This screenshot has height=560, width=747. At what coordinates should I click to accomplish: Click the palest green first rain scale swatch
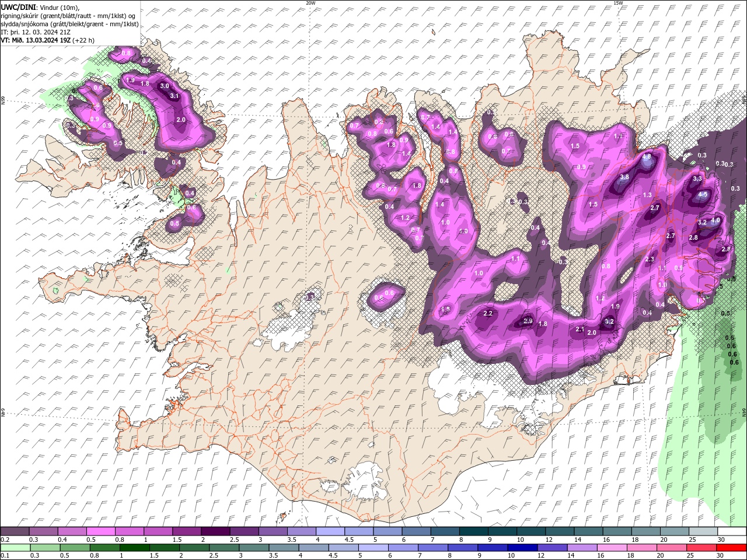(x=15, y=547)
